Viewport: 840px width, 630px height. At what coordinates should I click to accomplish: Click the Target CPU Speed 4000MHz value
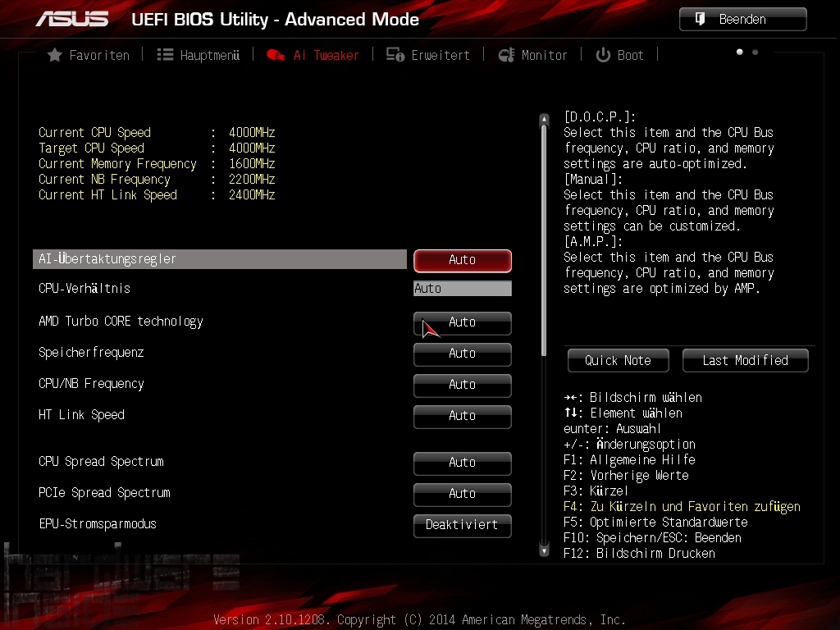(252, 148)
